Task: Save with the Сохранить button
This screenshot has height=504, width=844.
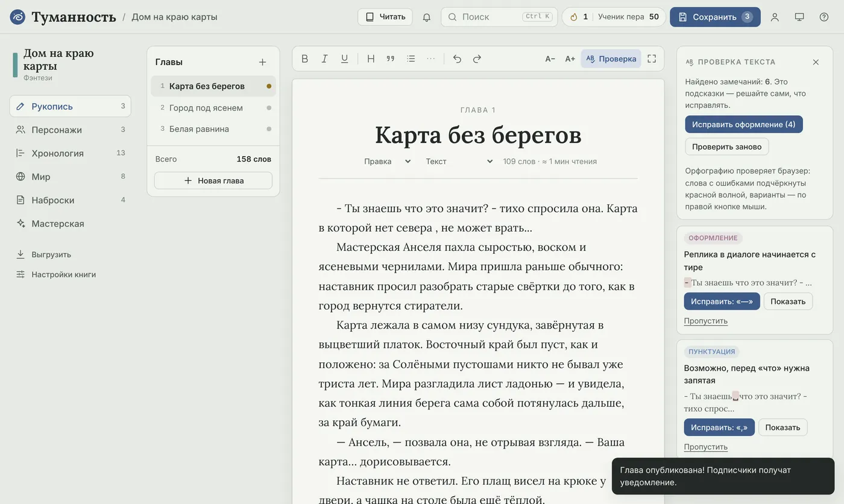Action: pyautogui.click(x=715, y=17)
